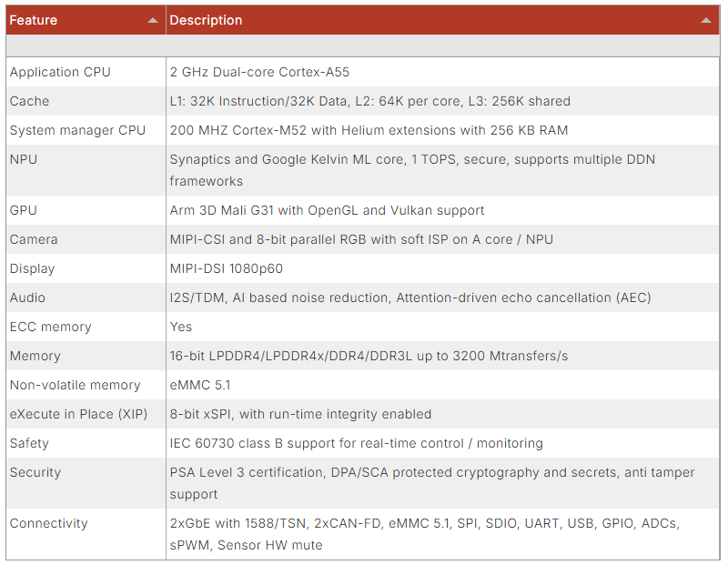Click the System manager CPU cell
Screen dimensions: 728x565
click(77, 130)
